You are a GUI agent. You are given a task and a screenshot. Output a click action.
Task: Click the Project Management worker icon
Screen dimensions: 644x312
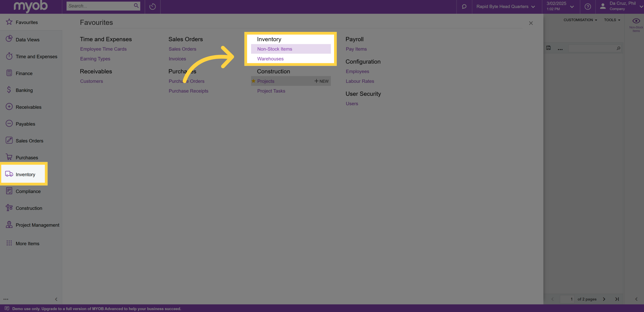tap(9, 225)
